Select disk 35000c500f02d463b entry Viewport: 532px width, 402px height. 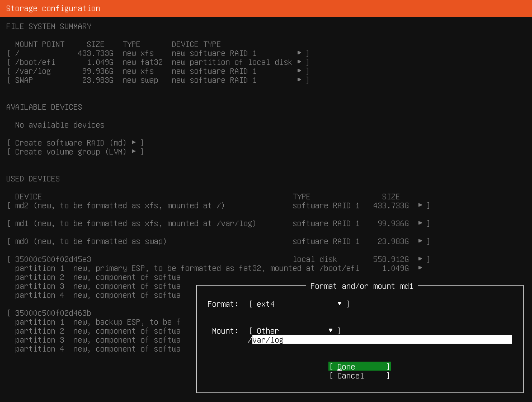point(53,313)
